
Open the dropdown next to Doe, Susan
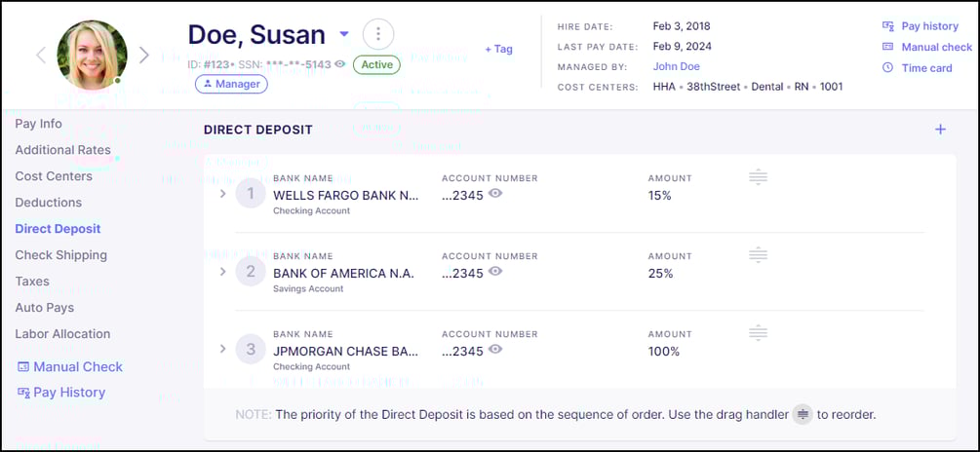point(344,34)
